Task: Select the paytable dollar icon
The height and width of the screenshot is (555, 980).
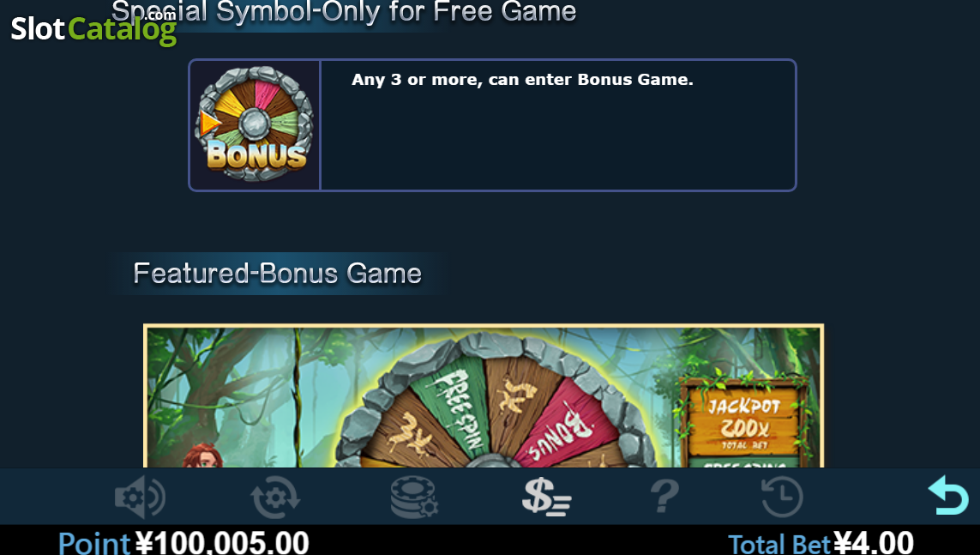Action: tap(547, 497)
